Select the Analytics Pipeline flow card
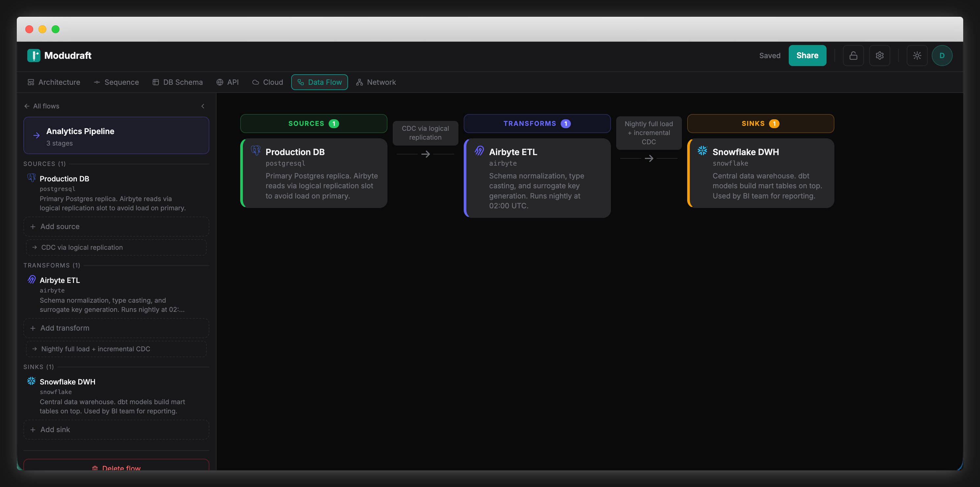980x487 pixels. [x=116, y=135]
